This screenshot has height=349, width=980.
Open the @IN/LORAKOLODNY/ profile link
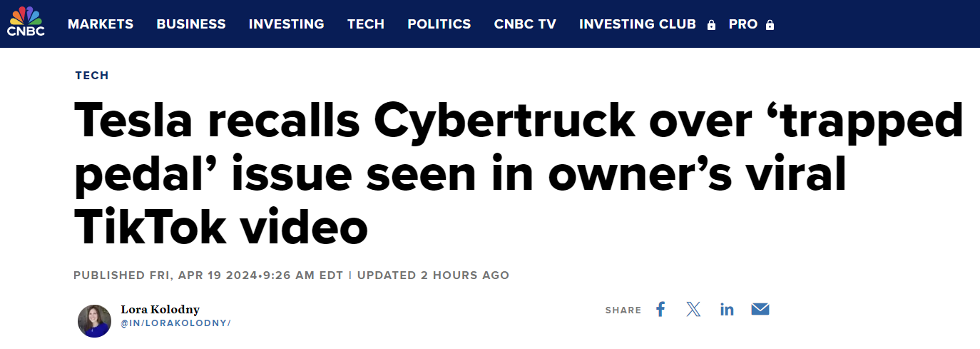coord(175,323)
